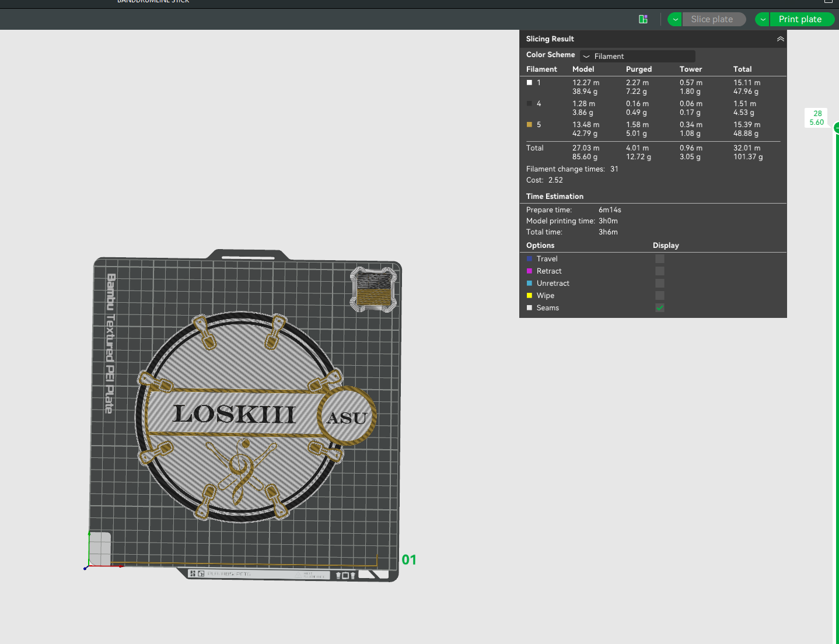Toggle the Travel display checkbox
This screenshot has width=839, height=644.
coord(660,258)
